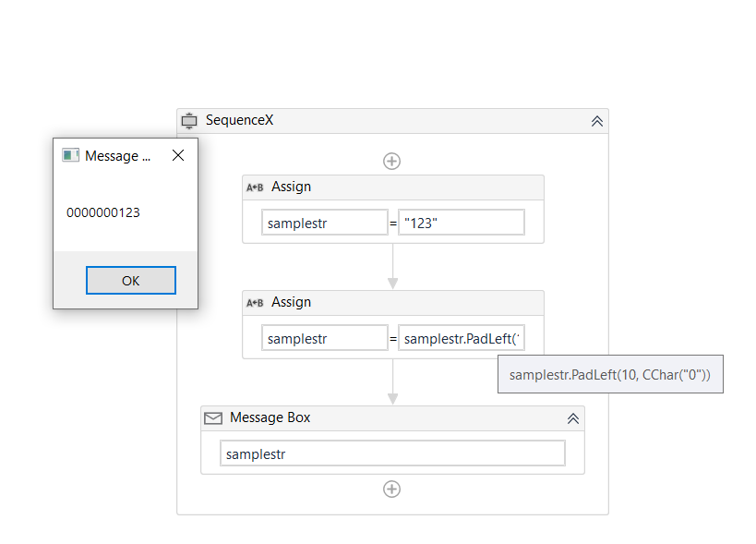This screenshot has height=544, width=756.
Task: Edit the first Assign's samplestr variable field
Action: pos(324,223)
